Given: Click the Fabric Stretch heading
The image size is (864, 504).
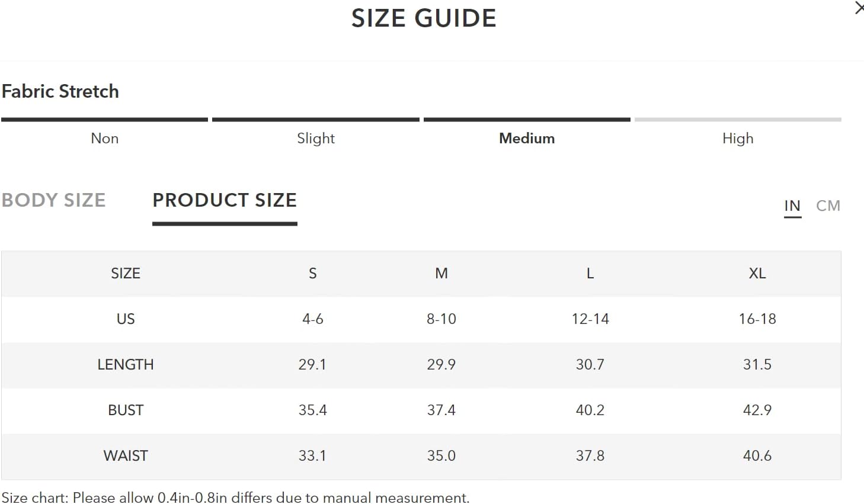Looking at the screenshot, I should (x=60, y=91).
